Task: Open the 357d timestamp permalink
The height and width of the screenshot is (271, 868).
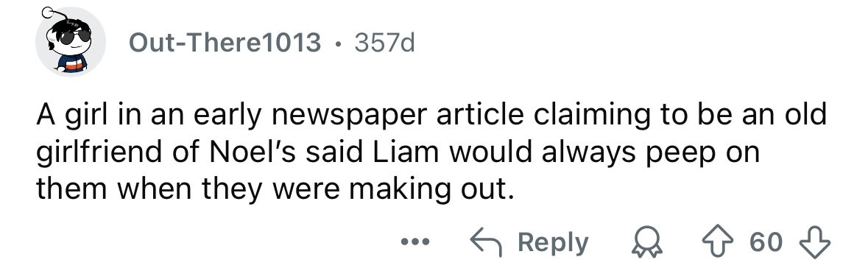Action: 384,43
